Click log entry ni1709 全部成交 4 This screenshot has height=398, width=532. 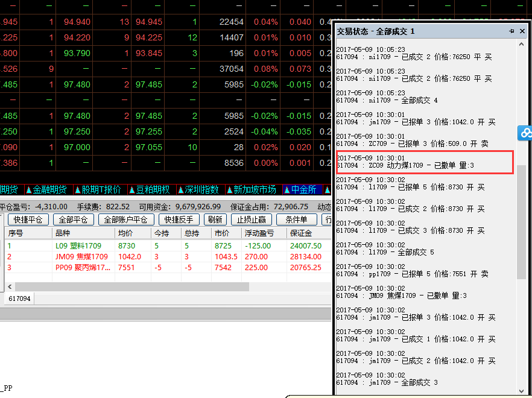click(x=387, y=96)
